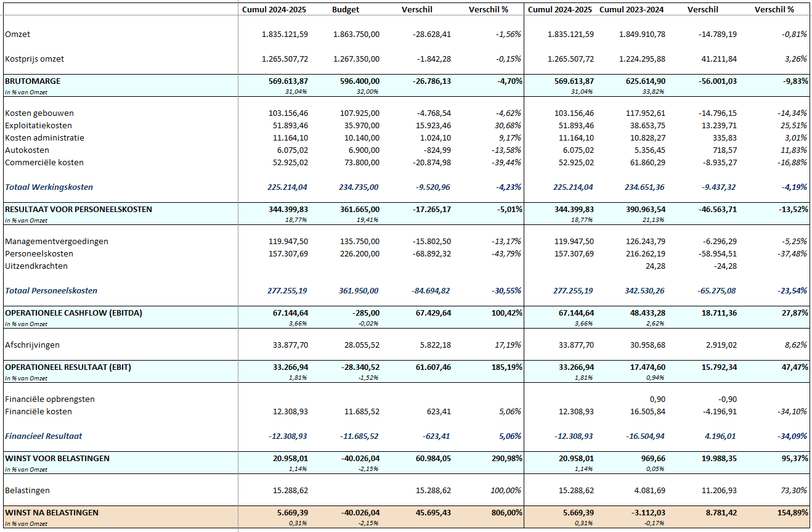812x532 pixels.
Task: Select Budget value for Commerciële kosten
Action: tap(360, 163)
